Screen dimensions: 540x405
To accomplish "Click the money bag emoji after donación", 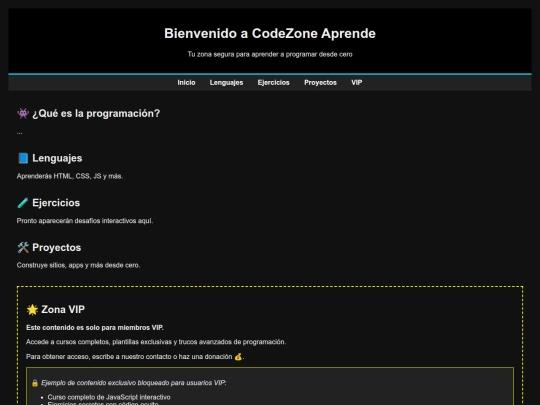I will point(238,357).
